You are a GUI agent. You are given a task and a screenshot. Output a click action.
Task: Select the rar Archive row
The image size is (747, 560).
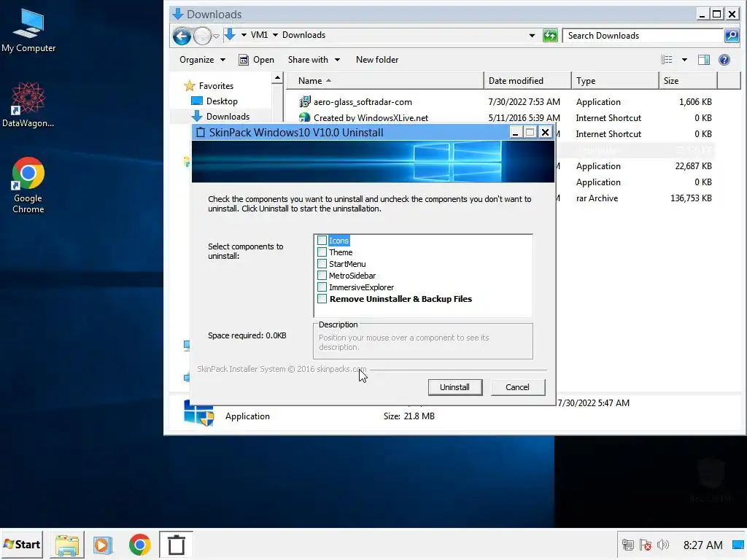[636, 198]
